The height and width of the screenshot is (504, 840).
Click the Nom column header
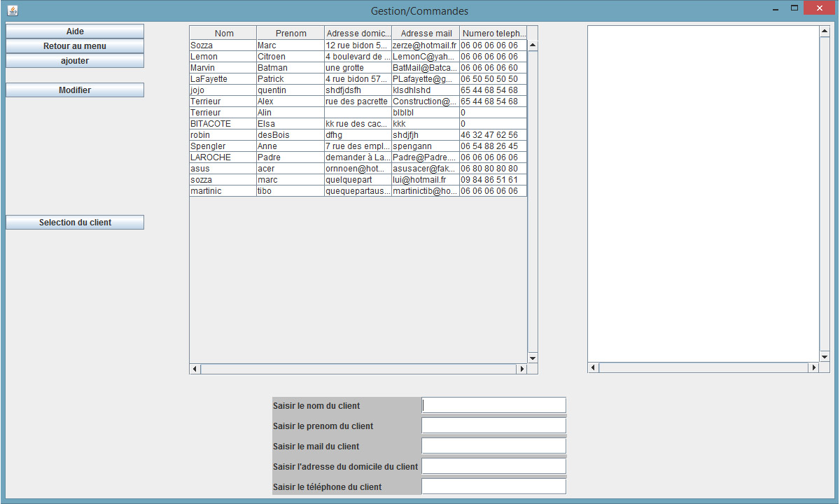(x=224, y=34)
